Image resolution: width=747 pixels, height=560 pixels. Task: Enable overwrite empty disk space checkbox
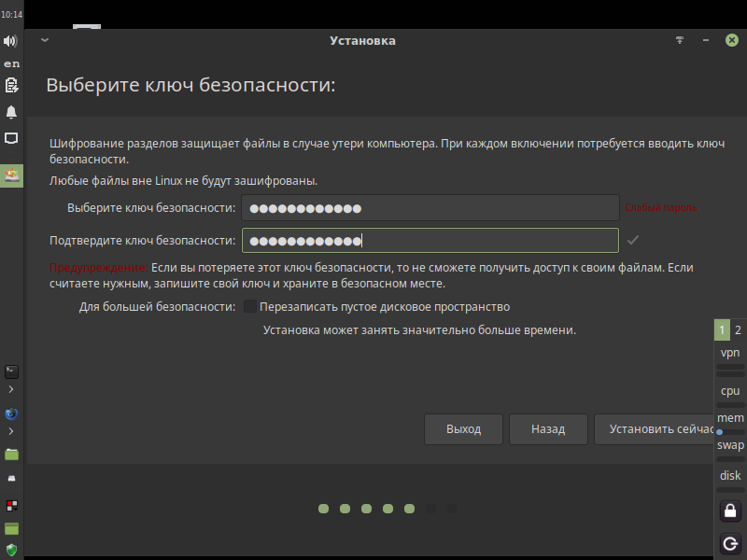pos(250,306)
